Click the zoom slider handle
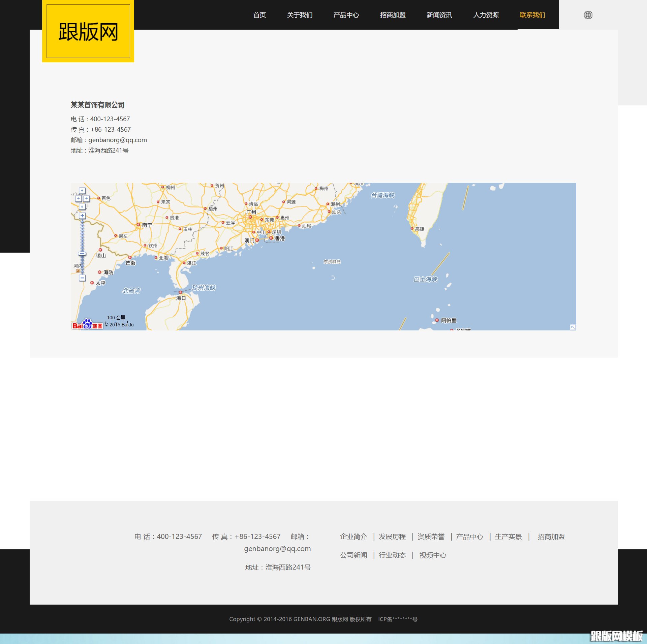647x644 pixels. click(x=82, y=254)
